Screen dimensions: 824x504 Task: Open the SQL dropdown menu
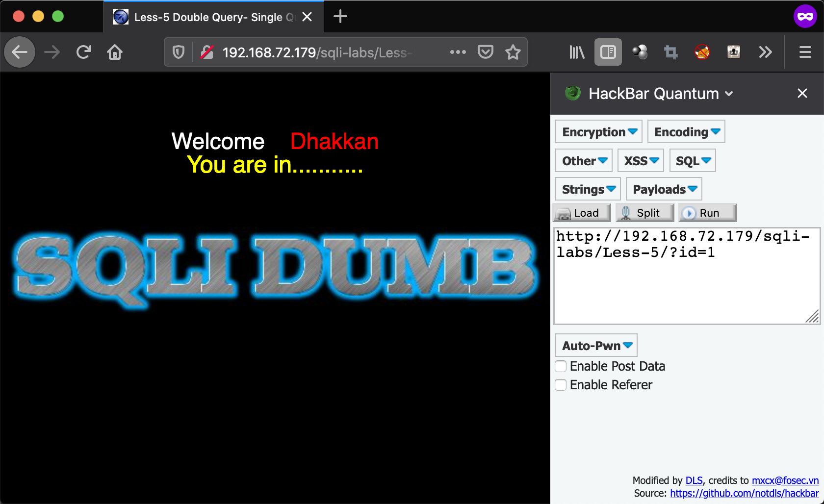pyautogui.click(x=693, y=161)
